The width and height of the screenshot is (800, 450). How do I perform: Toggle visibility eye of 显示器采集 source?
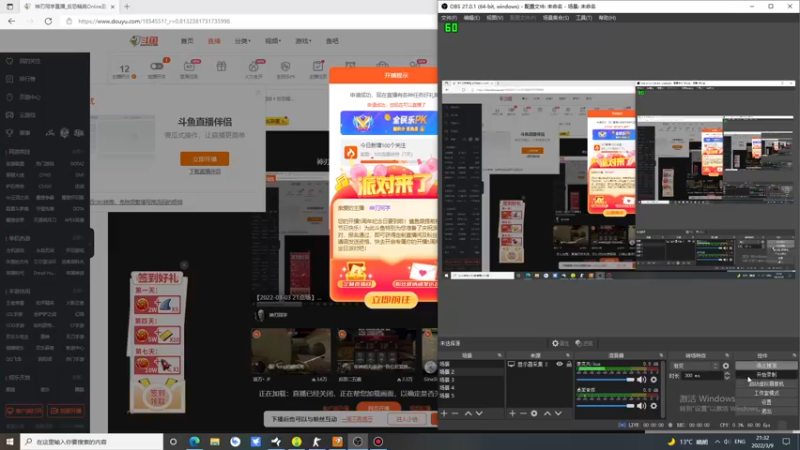click(560, 364)
